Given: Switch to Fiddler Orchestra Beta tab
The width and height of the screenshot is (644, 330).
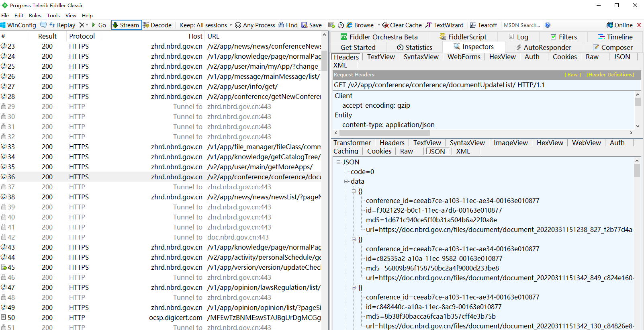Looking at the screenshot, I should [379, 37].
